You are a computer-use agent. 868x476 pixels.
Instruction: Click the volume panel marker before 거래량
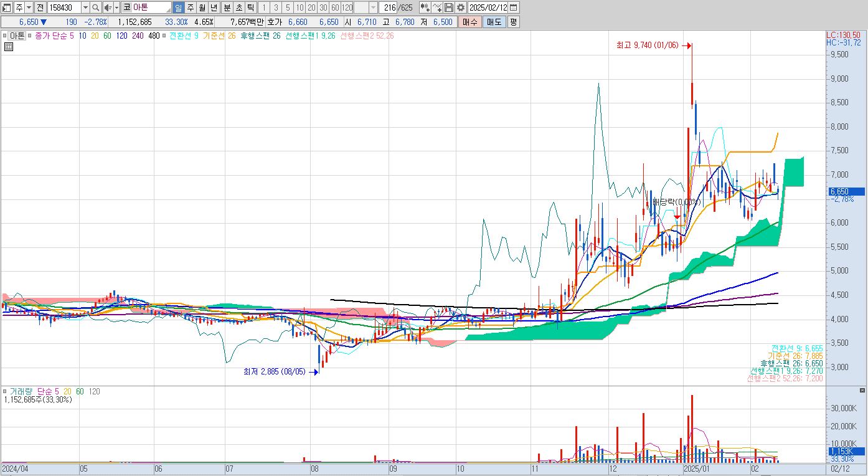click(5, 391)
